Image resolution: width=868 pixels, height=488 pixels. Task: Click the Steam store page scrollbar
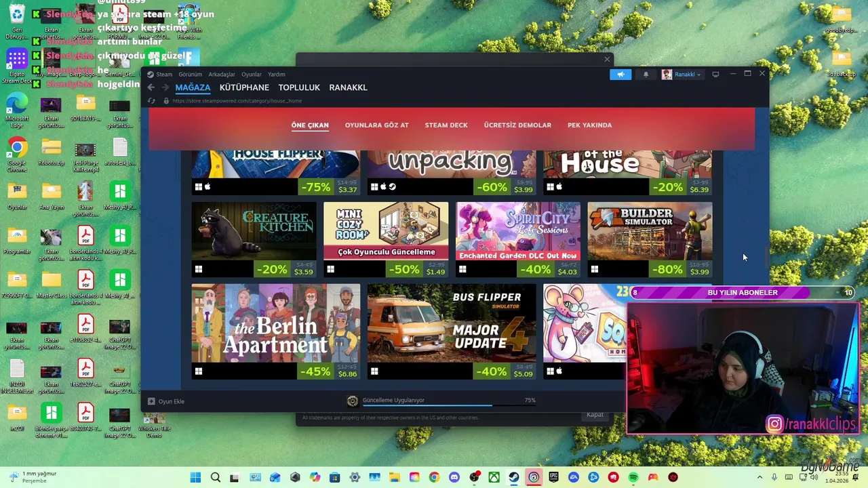767,258
